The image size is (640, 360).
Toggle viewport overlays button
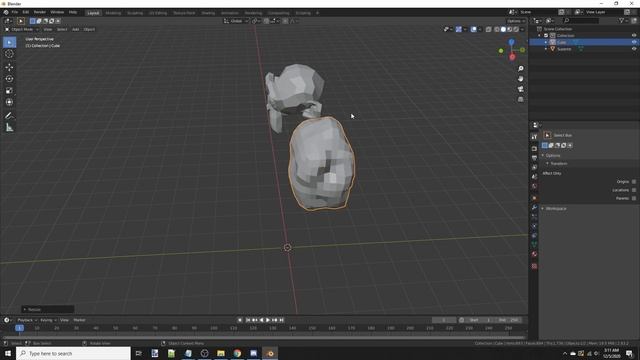pos(473,29)
